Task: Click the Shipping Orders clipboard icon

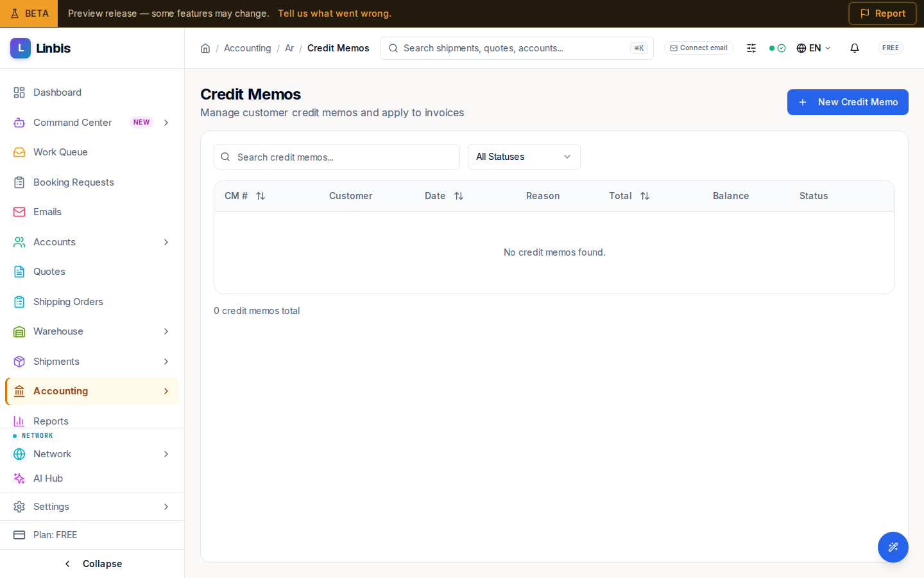Action: (19, 302)
